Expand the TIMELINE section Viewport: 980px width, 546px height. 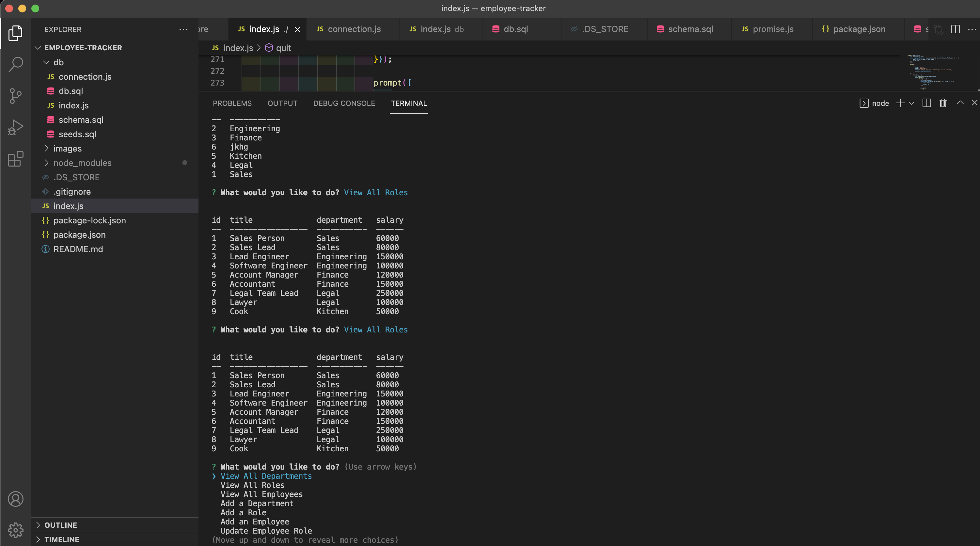coord(115,539)
